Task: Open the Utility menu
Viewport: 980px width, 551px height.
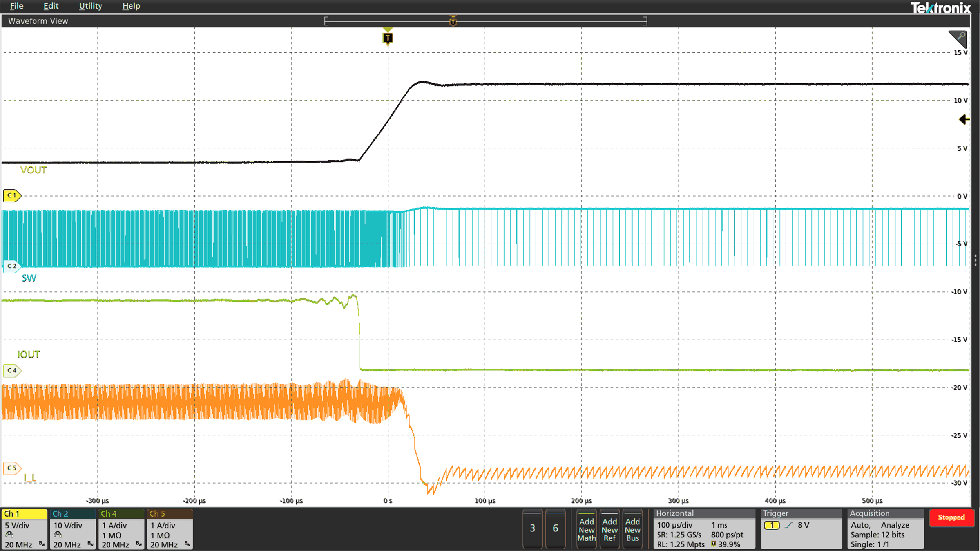Action: tap(91, 6)
